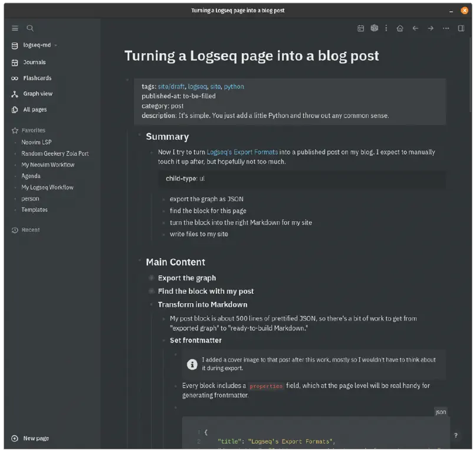This screenshot has width=476, height=453.
Task: Click 'find the block for this page'
Action: click(208, 211)
